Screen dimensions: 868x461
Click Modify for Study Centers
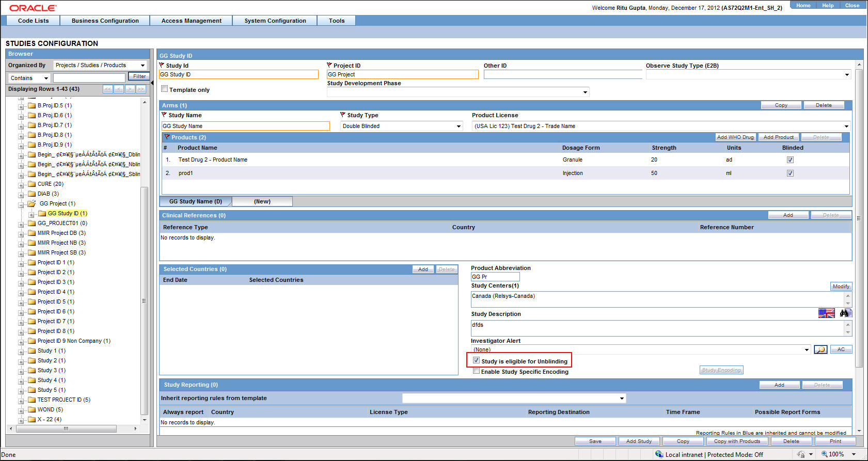pos(841,287)
